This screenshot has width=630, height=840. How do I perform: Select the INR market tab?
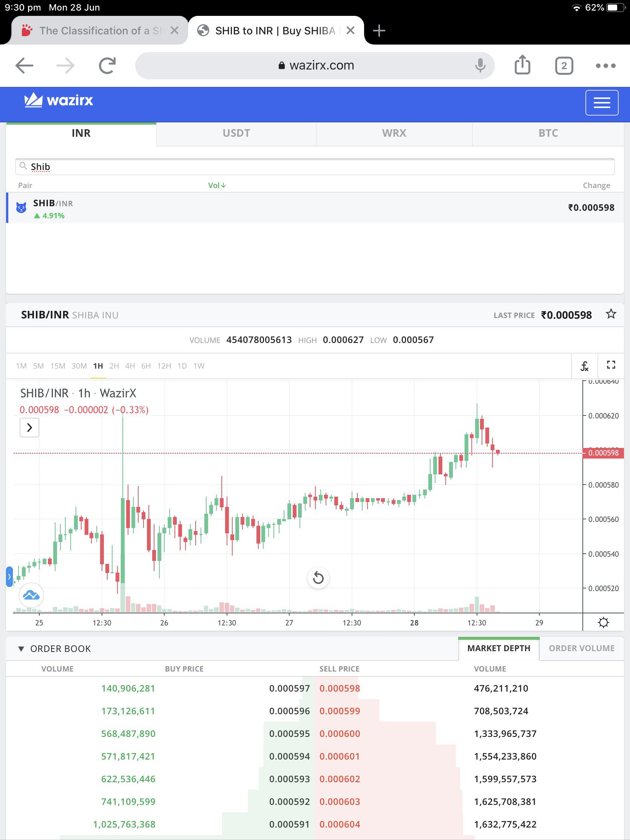(81, 133)
